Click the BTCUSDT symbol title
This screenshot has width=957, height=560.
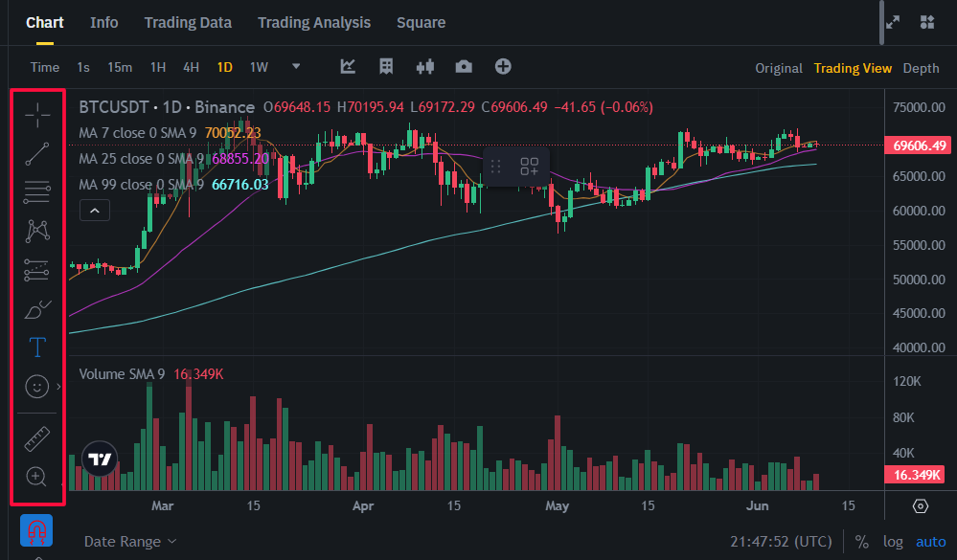(114, 107)
